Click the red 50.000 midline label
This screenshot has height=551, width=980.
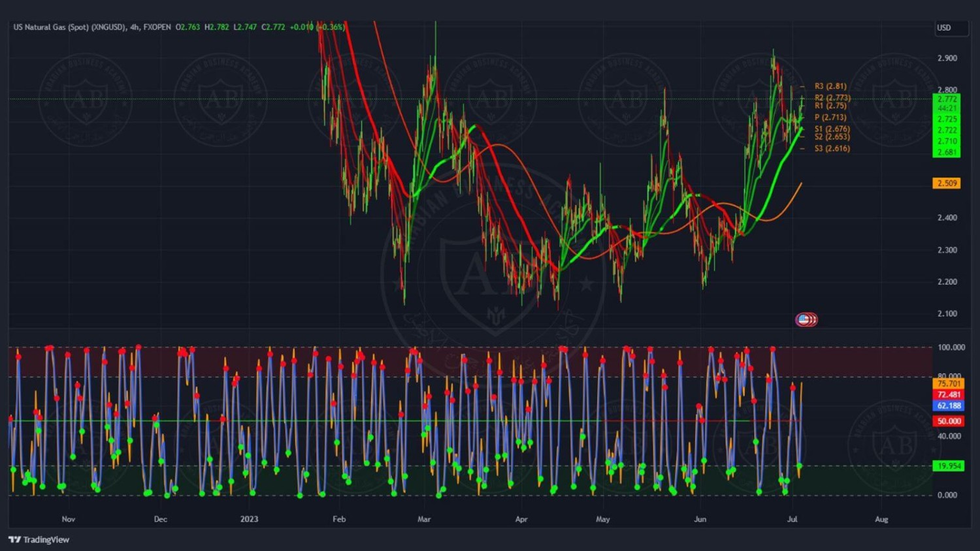(949, 421)
